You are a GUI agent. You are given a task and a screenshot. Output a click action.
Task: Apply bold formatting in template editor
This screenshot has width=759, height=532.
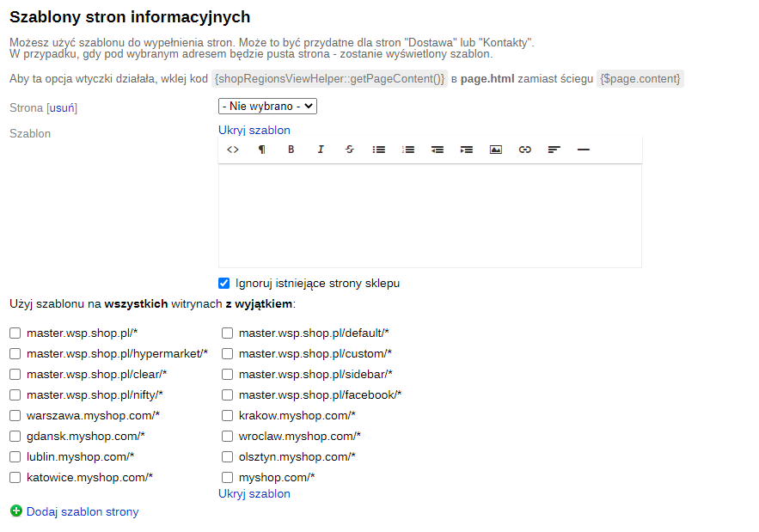(291, 150)
